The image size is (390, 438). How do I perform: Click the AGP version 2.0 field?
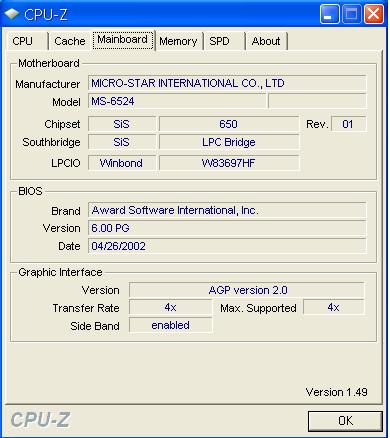coord(247,290)
